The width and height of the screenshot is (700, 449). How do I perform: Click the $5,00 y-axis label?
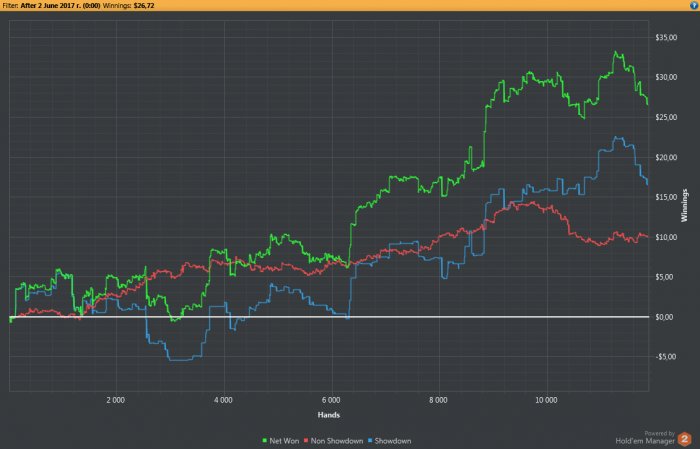coord(664,277)
